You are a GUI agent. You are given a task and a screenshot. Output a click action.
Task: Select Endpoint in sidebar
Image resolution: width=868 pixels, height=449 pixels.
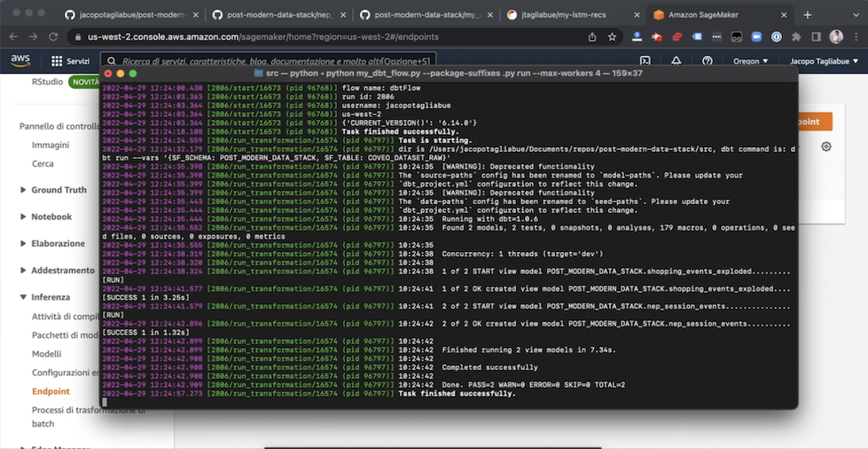point(51,391)
